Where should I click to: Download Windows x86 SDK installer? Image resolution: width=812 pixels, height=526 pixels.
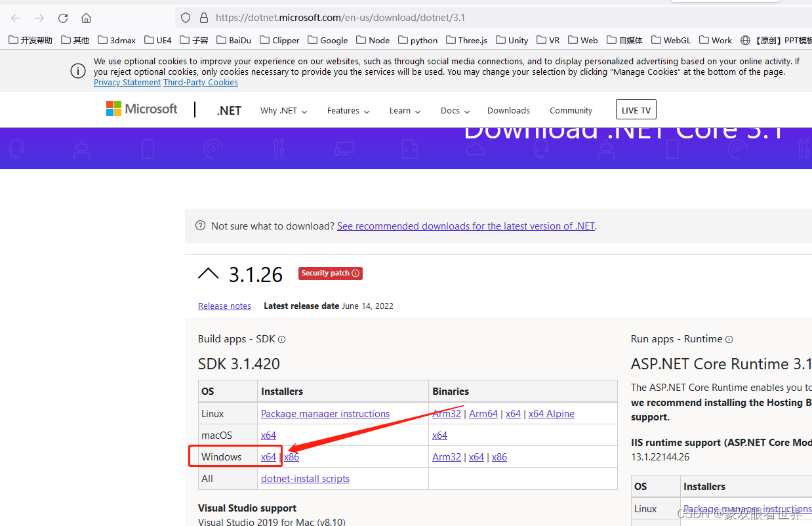(292, 457)
